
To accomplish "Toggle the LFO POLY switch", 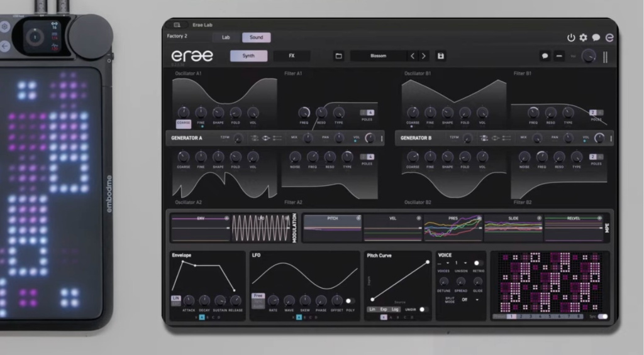I will (x=350, y=301).
